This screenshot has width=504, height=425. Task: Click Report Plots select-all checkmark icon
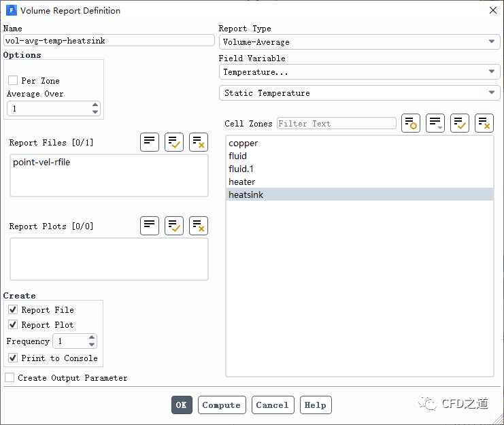tap(174, 226)
